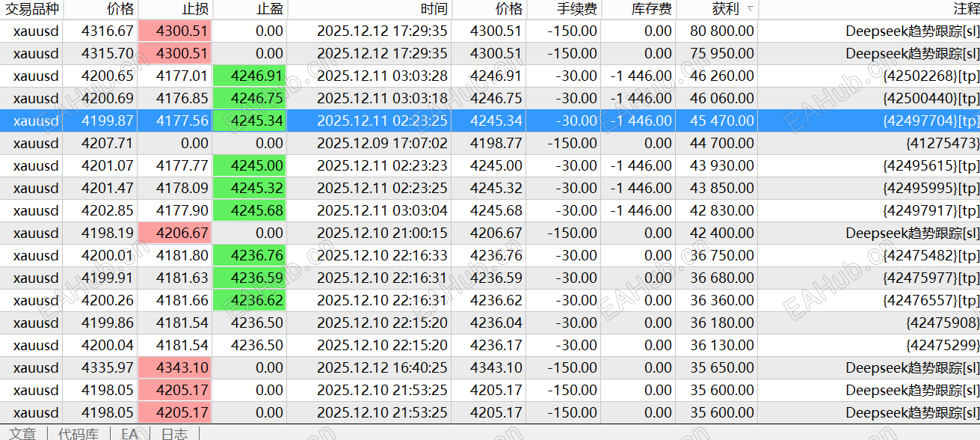The image size is (980, 440).
Task: Open the 文章 tab
Action: tap(22, 433)
